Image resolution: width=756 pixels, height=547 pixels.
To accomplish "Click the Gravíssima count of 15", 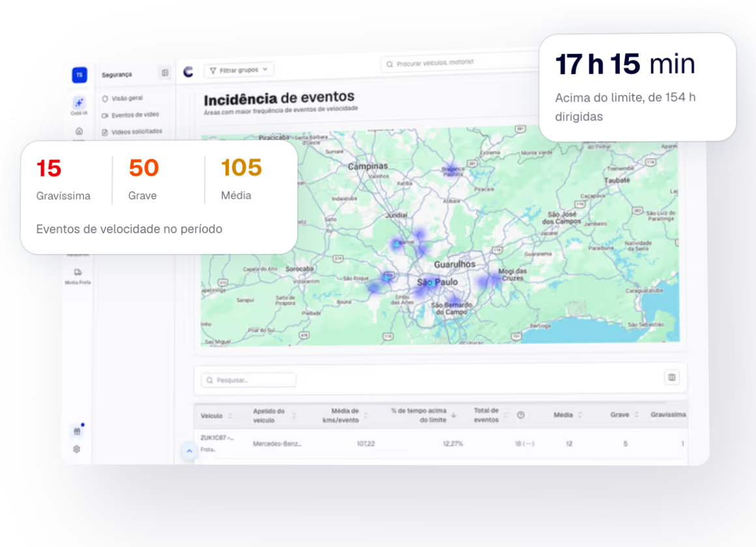I will tap(49, 168).
